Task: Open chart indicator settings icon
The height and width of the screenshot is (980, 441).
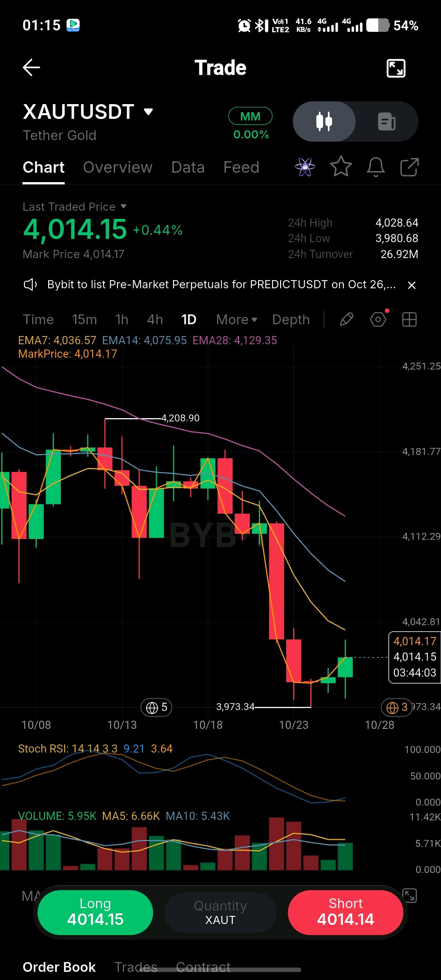Action: (x=378, y=319)
